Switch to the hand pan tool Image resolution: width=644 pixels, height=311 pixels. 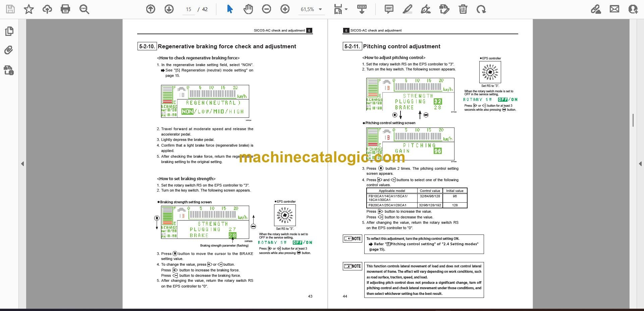coord(248,9)
